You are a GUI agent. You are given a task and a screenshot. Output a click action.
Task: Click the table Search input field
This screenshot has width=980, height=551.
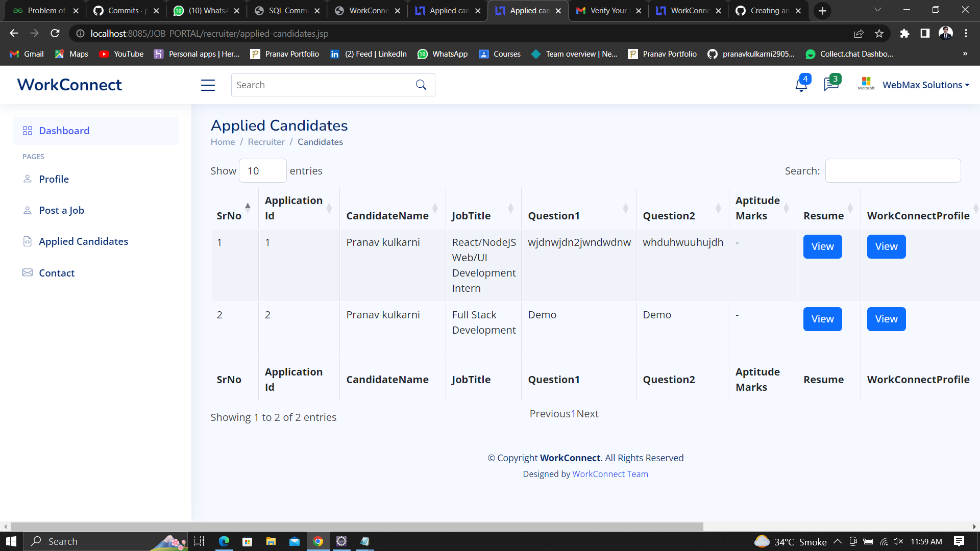pyautogui.click(x=892, y=171)
